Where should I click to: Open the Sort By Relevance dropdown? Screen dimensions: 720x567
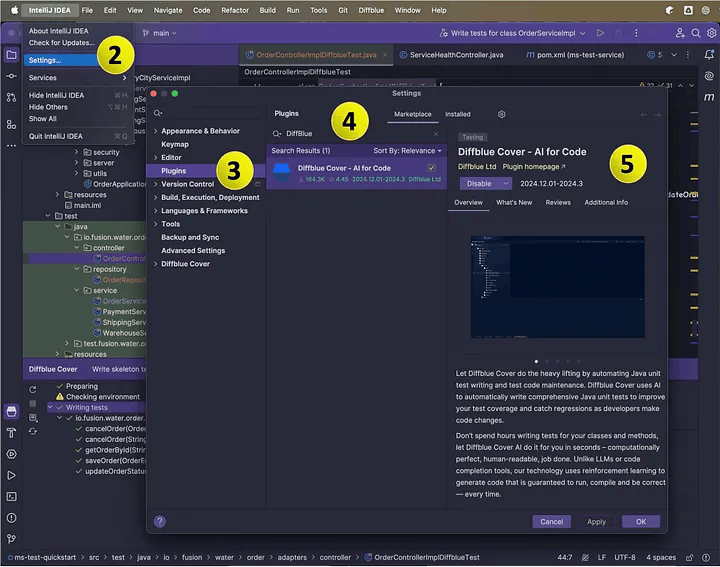click(x=407, y=150)
